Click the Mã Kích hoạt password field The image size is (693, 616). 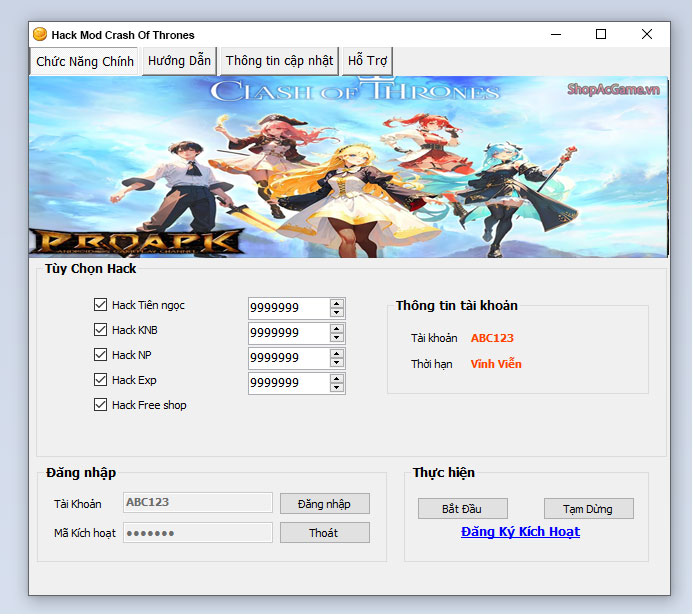point(198,533)
